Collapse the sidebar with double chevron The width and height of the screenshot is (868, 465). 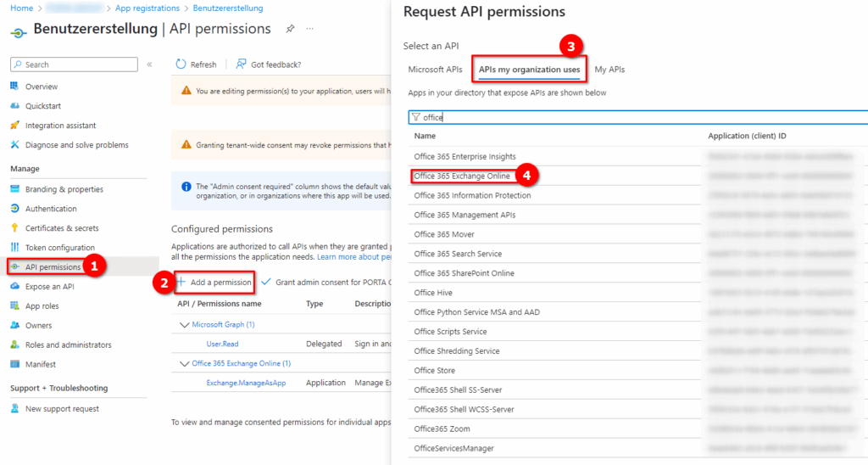(149, 64)
